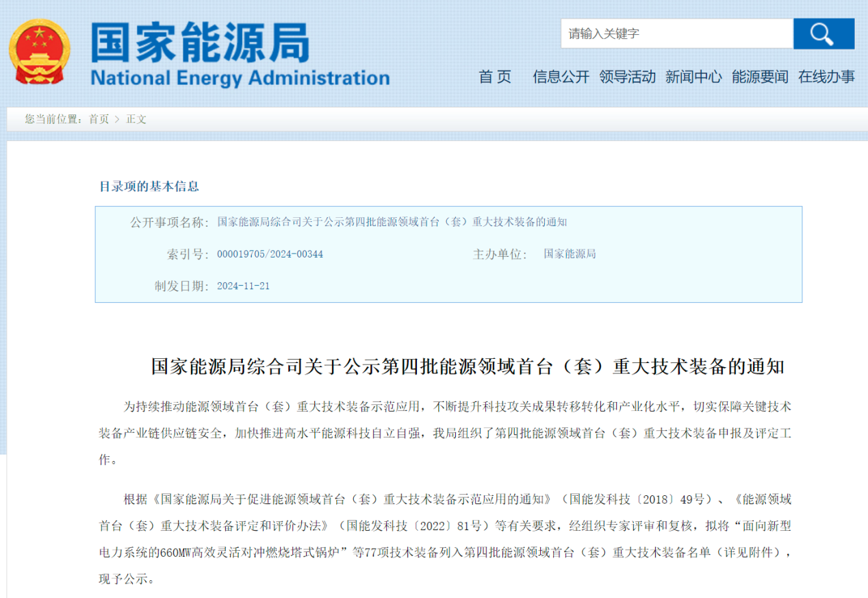Navigate to 在线办事 services
This screenshot has width=868, height=598.
click(826, 77)
